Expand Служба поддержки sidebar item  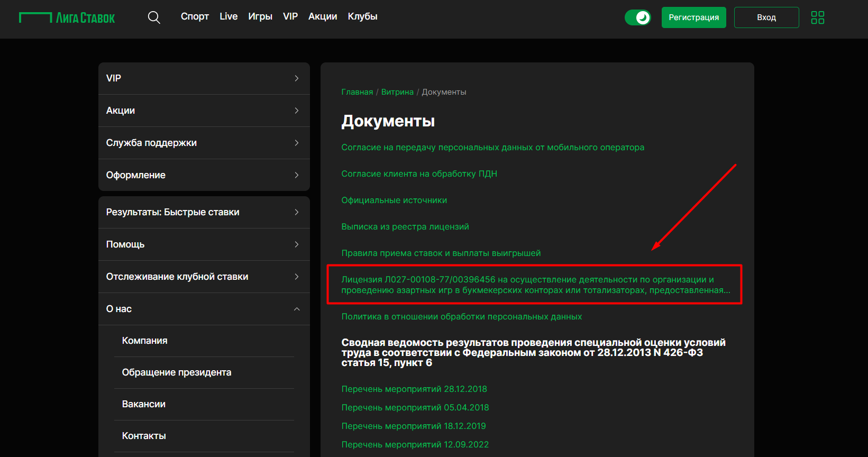(x=204, y=143)
